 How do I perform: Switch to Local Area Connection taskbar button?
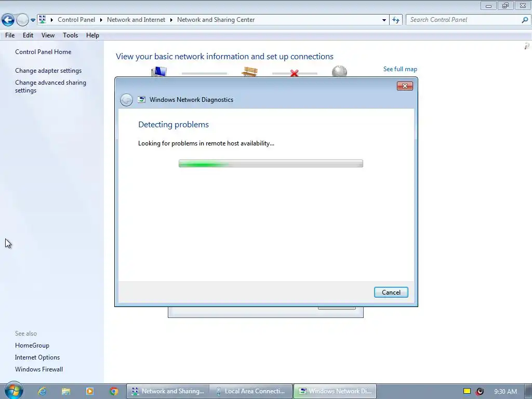click(x=251, y=391)
